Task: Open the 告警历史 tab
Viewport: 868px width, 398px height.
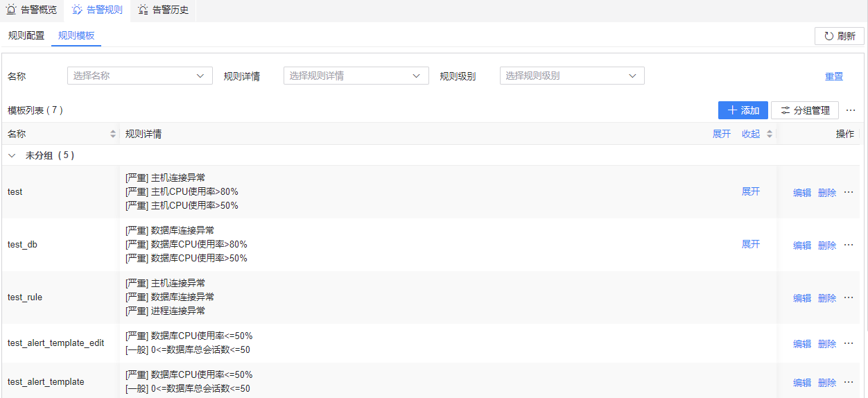Action: point(163,10)
